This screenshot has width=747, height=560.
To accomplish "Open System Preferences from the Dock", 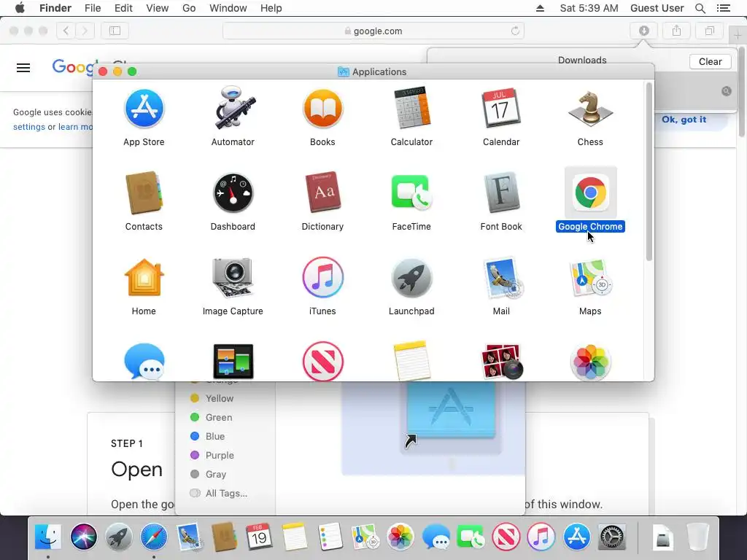I will coord(612,537).
